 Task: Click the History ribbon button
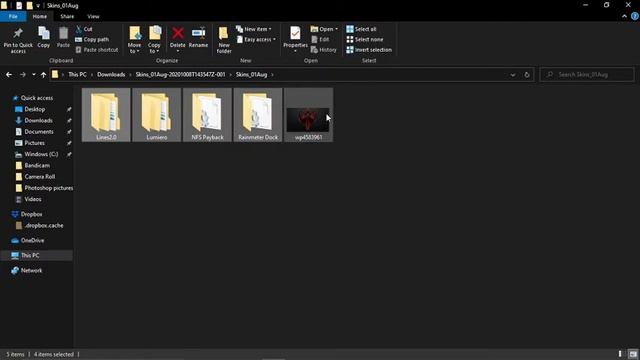click(324, 49)
